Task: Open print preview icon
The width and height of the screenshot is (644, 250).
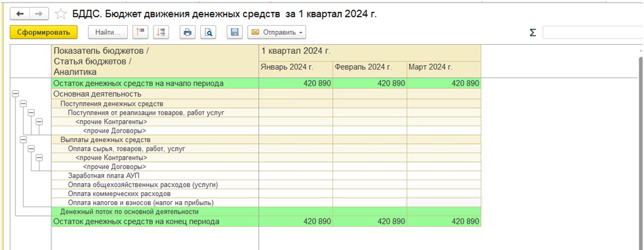Action: click(x=209, y=32)
